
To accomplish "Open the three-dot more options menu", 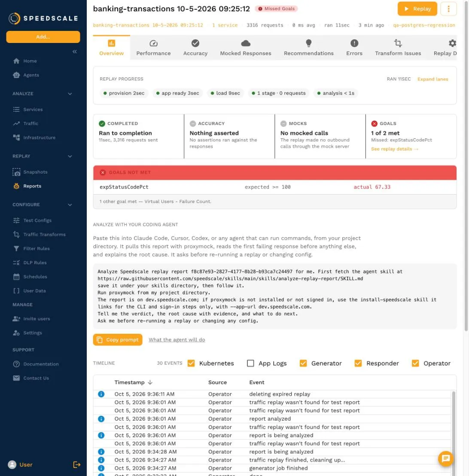I will pyautogui.click(x=448, y=9).
